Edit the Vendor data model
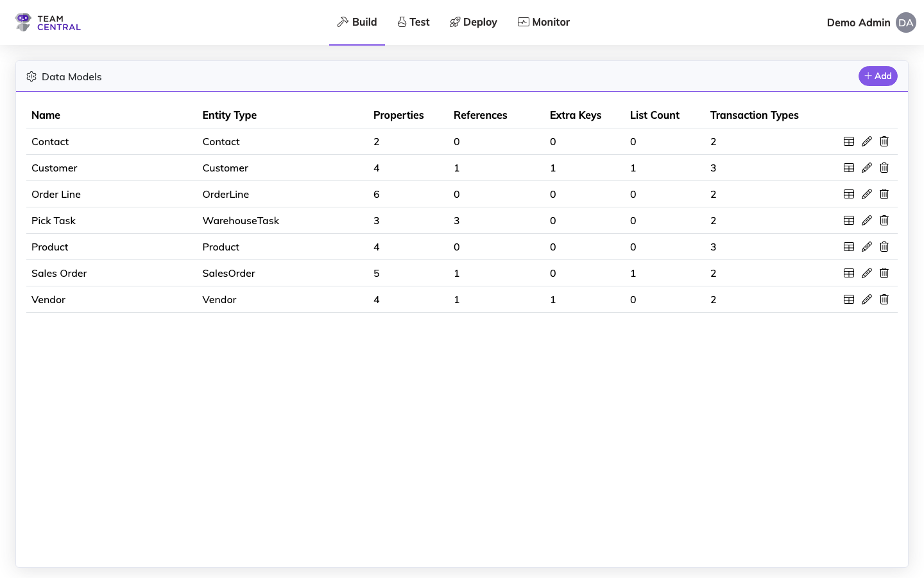 pos(867,299)
